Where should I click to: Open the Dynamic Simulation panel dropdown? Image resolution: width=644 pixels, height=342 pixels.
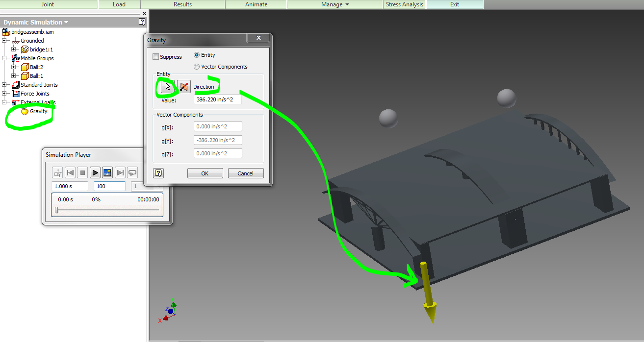66,23
